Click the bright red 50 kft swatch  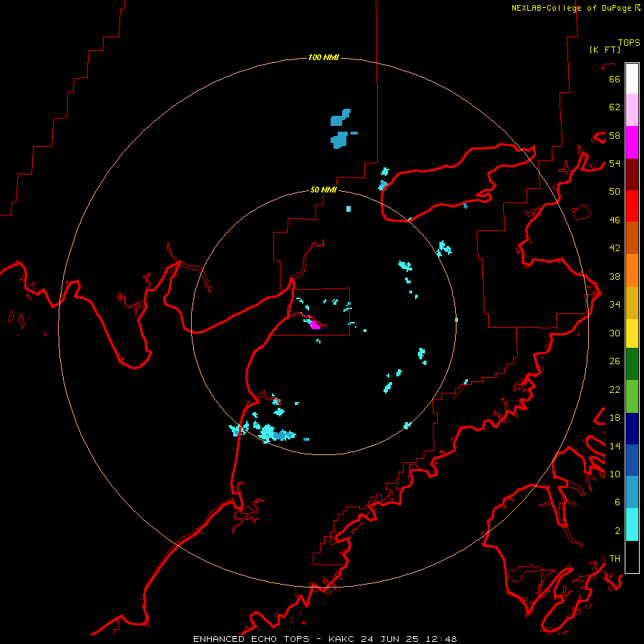click(632, 206)
